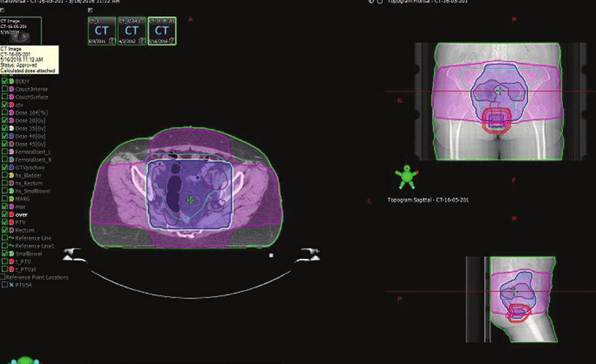The width and height of the screenshot is (596, 364).
Task: Enable the hs_SmallBowel checkbox
Action: pyautogui.click(x=5, y=191)
